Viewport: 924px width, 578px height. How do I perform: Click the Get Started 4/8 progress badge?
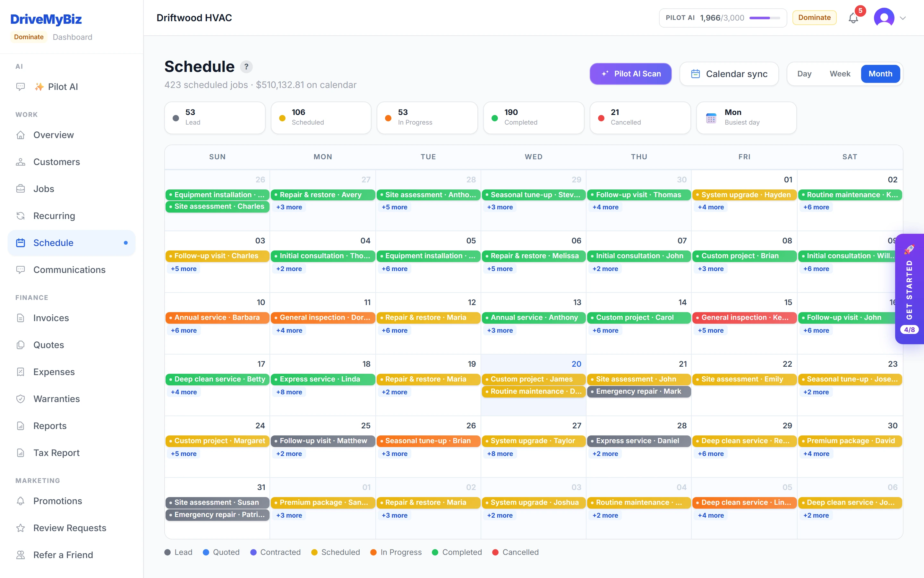pos(909,329)
